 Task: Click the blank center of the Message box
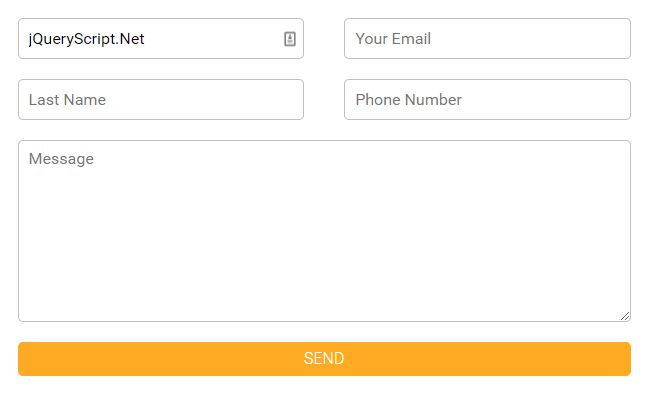click(324, 232)
